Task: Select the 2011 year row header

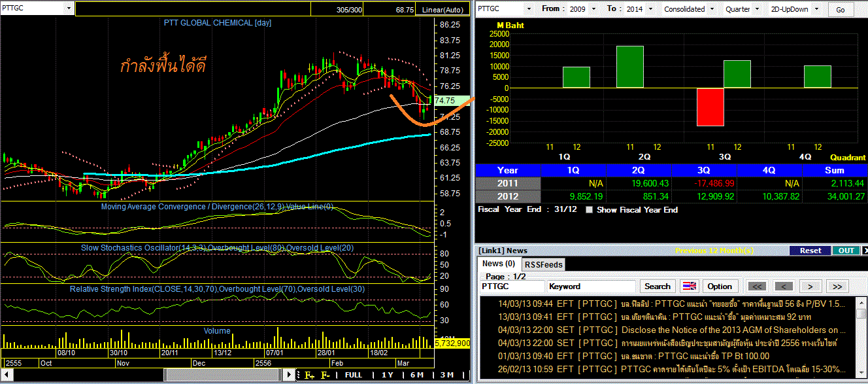Action: coord(508,183)
